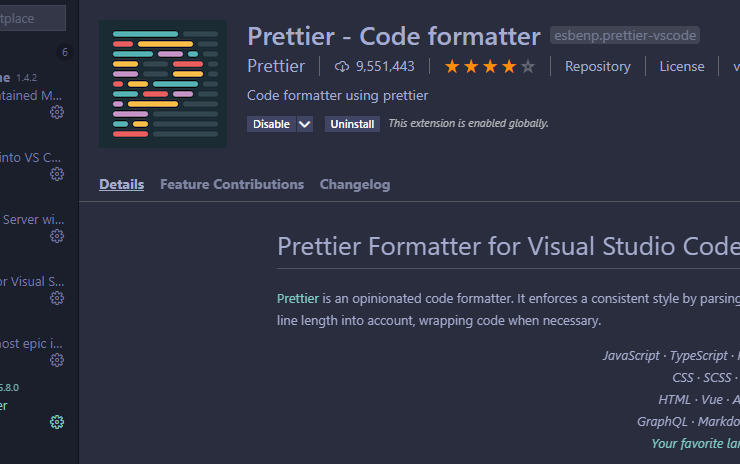Click the 'Prettier - Code formatter' title
This screenshot has width=740, height=464.
pyautogui.click(x=394, y=36)
